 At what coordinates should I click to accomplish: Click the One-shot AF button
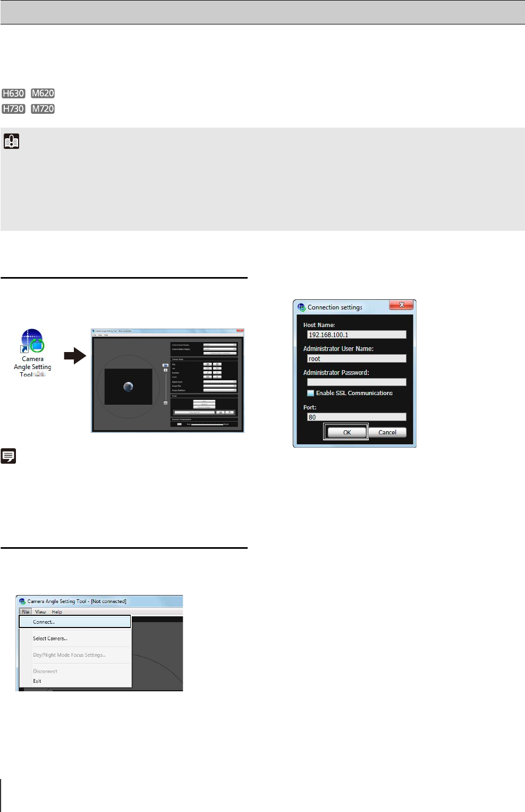tap(194, 413)
